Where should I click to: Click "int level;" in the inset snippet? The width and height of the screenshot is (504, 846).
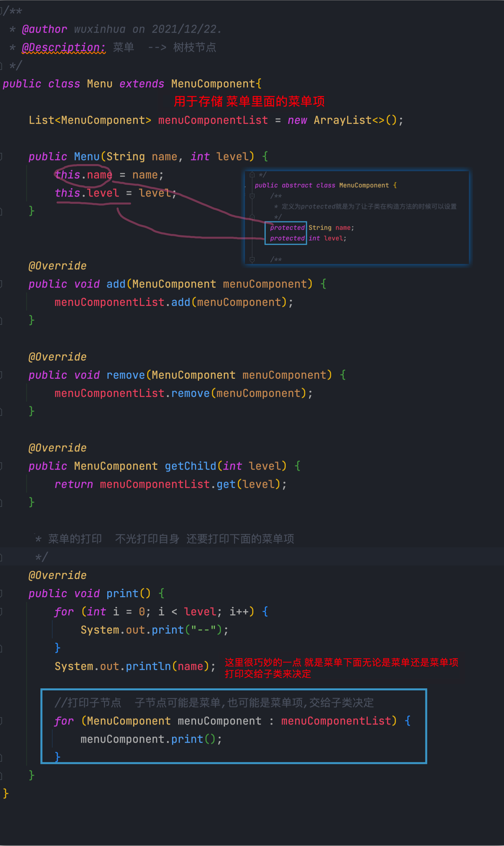pos(327,238)
